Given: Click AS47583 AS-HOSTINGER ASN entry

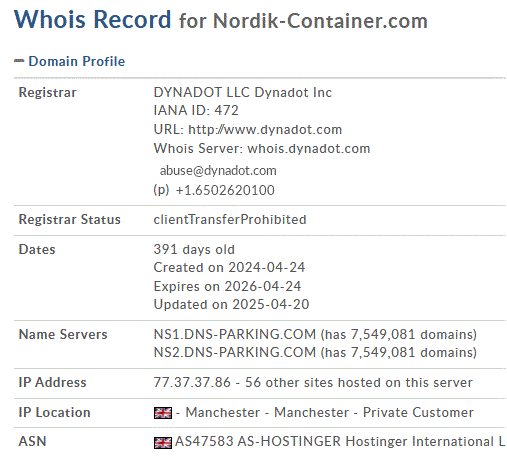Looking at the screenshot, I should (x=257, y=441).
